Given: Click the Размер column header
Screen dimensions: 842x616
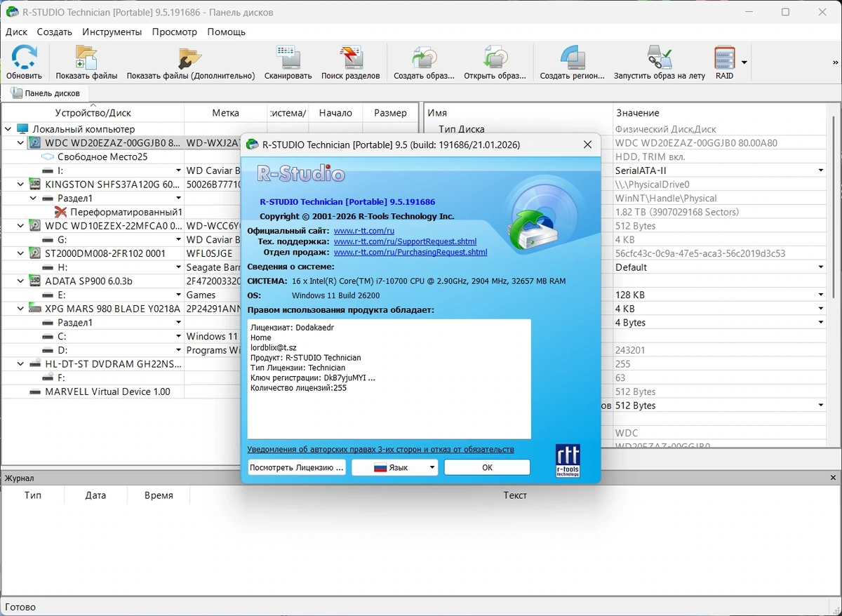Looking at the screenshot, I should [390, 113].
